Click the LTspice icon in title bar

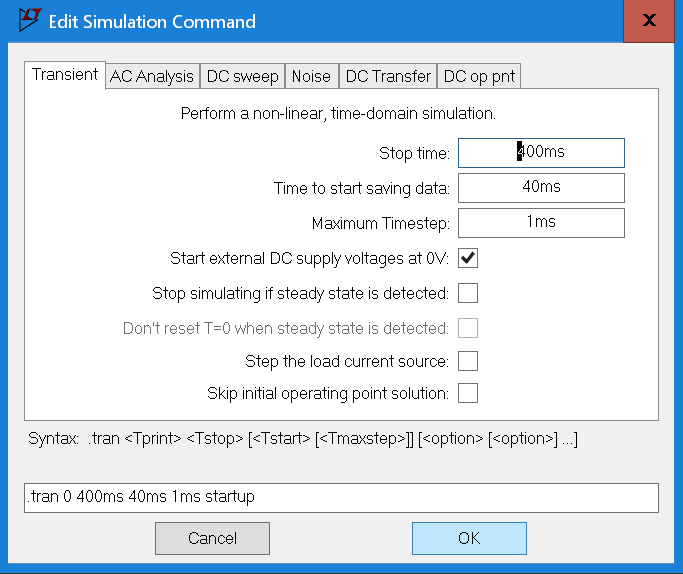[x=31, y=20]
